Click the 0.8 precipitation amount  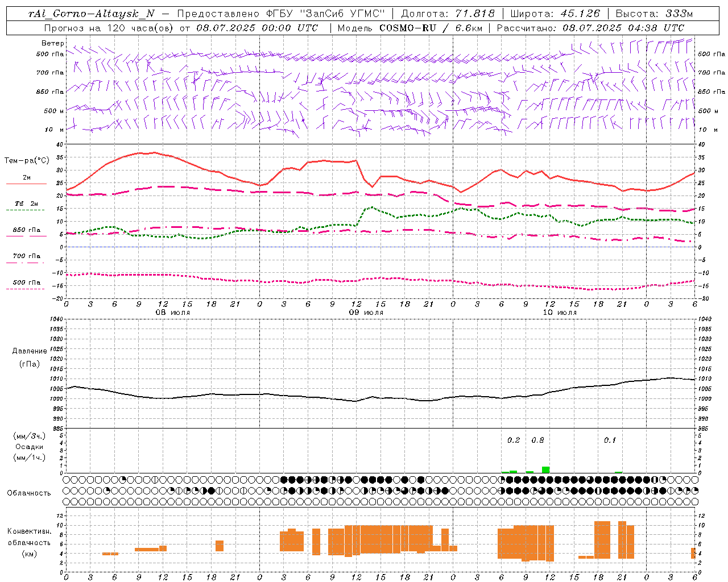(537, 440)
